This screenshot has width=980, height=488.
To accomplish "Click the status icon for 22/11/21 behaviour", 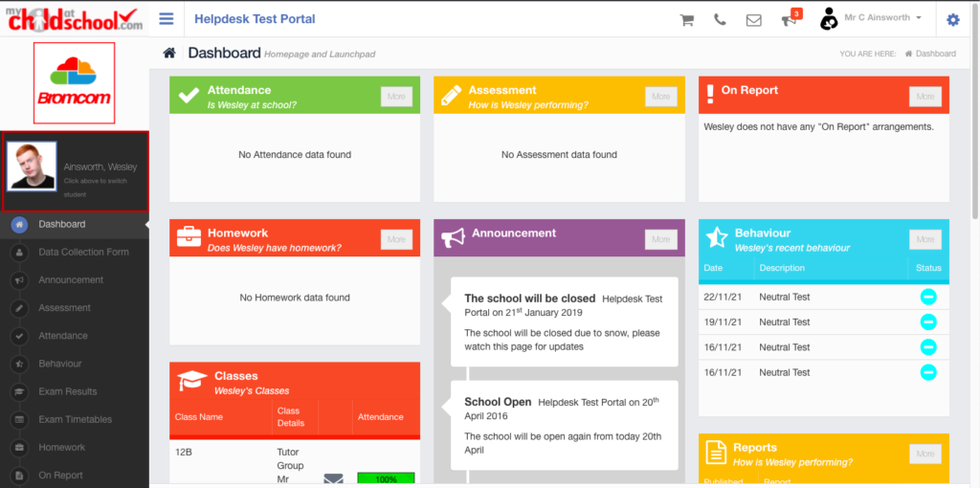I will pyautogui.click(x=927, y=297).
